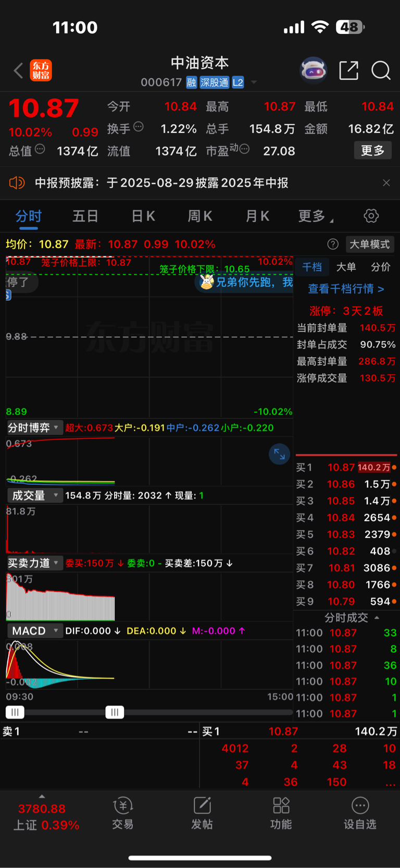Tap the 笼子价格下限 10.65 label
The width and height of the screenshot is (400, 868).
204,269
